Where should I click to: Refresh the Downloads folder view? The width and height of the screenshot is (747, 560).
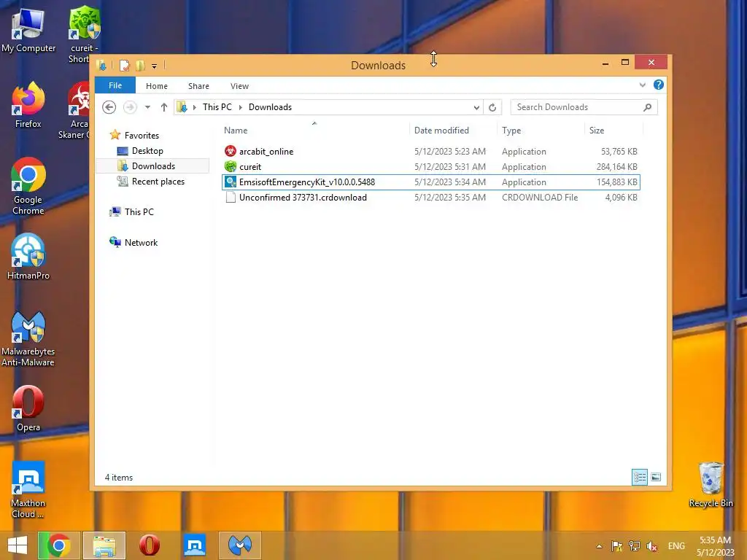coord(492,107)
